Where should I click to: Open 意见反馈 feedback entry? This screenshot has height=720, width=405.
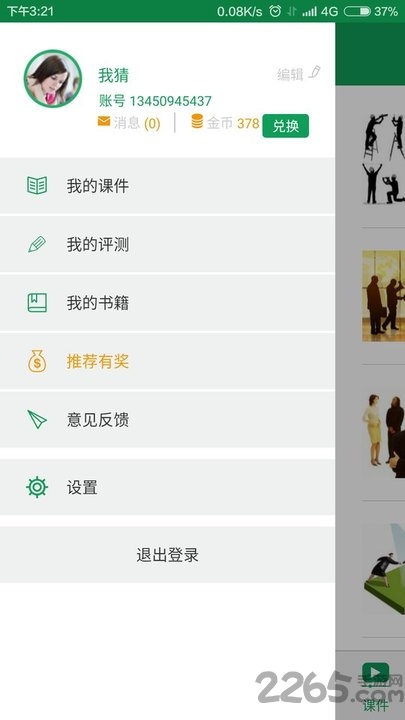click(167, 419)
